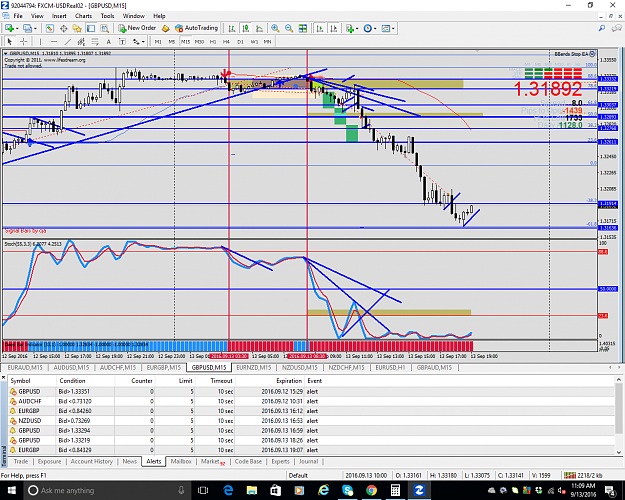Click the Zoom In magnifier
This screenshot has width=625, height=500.
pos(275,28)
